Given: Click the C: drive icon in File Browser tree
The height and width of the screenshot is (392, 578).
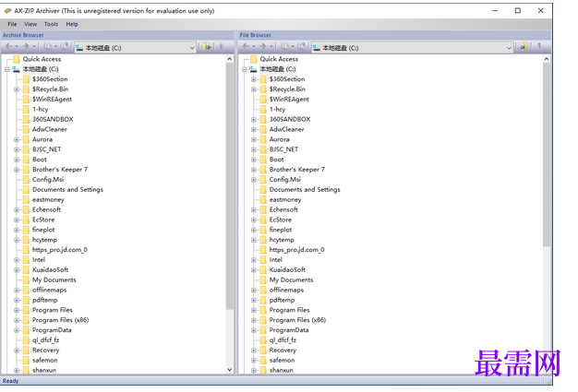Looking at the screenshot, I should coord(252,69).
